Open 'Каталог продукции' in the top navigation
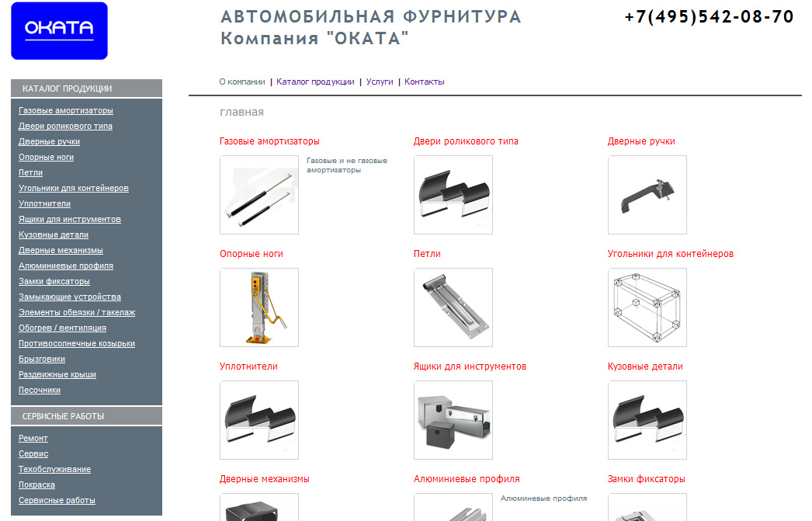Screen dimensions: 812x521 pyautogui.click(x=315, y=82)
